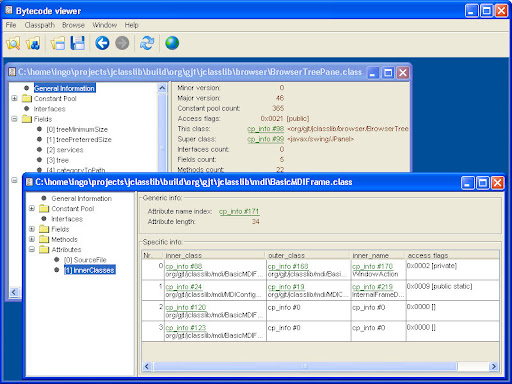512x384 pixels.
Task: Click the gray forward navigation arrow
Action: [x=122, y=43]
